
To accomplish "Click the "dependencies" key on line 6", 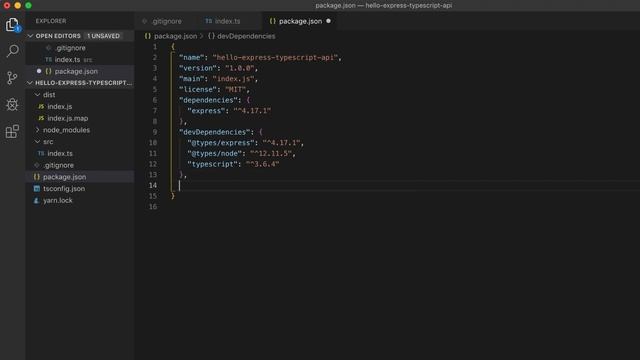I will point(208,100).
